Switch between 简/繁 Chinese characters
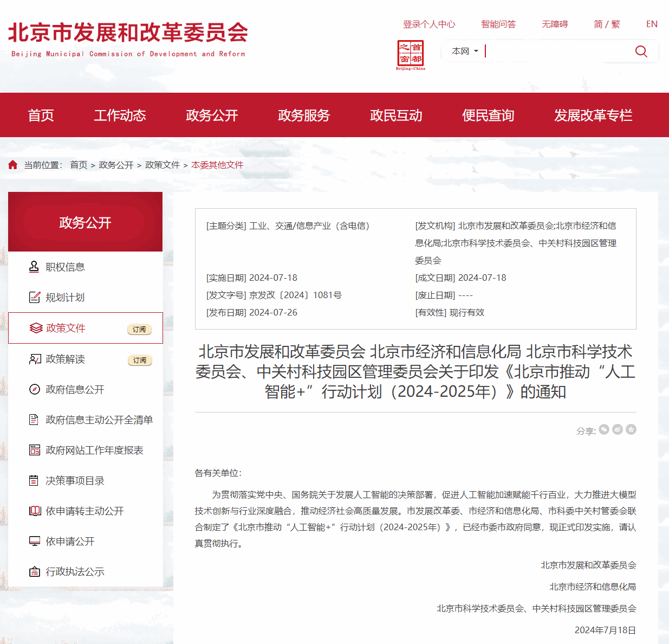669x644 pixels. (607, 24)
